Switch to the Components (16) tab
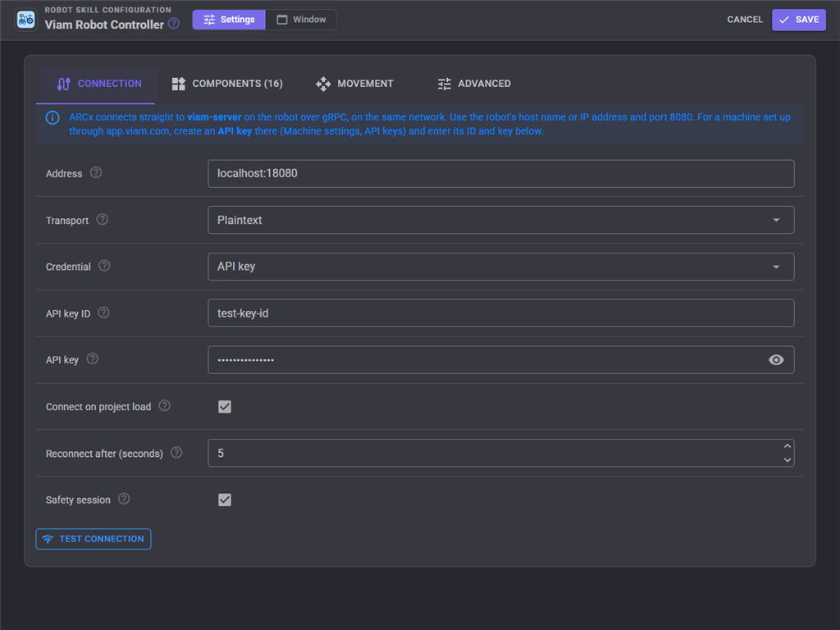840x630 pixels. [x=227, y=84]
